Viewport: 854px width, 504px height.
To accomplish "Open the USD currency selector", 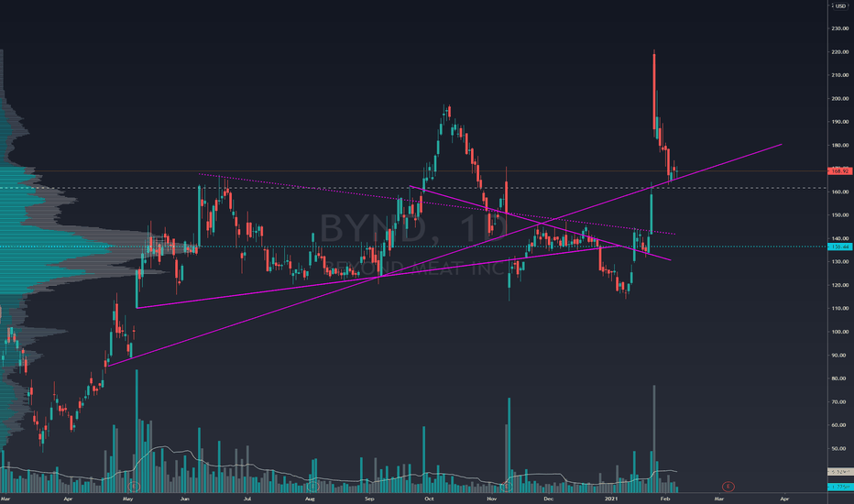I will tap(841, 6).
